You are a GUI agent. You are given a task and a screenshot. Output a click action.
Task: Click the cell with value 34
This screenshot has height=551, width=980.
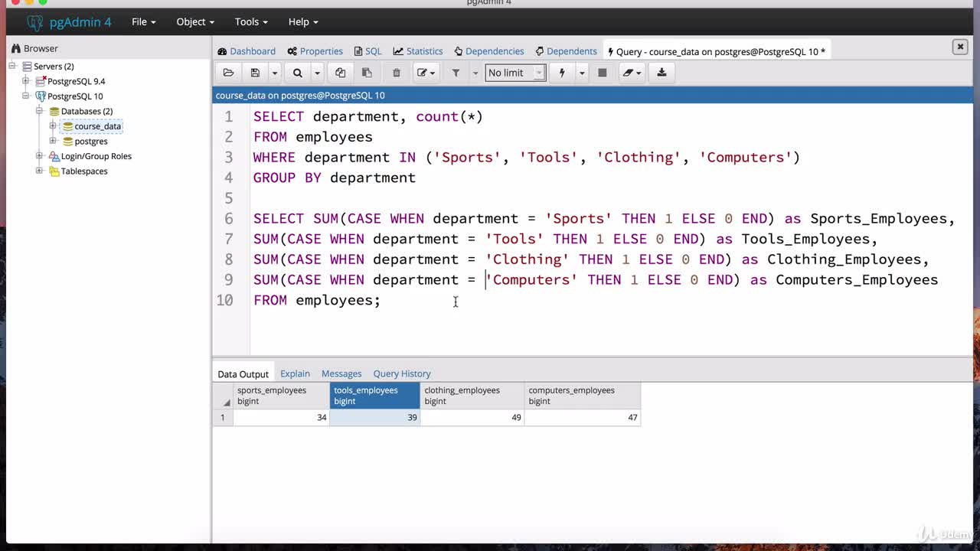(x=281, y=417)
